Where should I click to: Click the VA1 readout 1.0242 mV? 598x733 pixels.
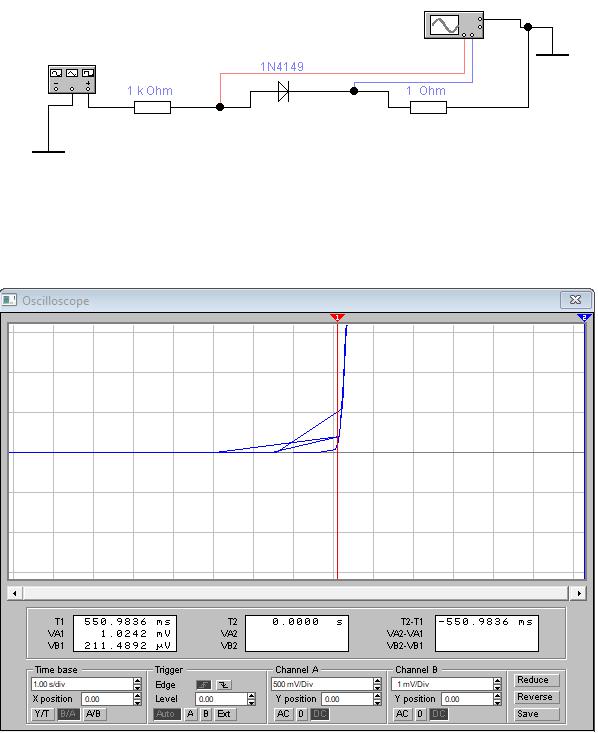[136, 633]
